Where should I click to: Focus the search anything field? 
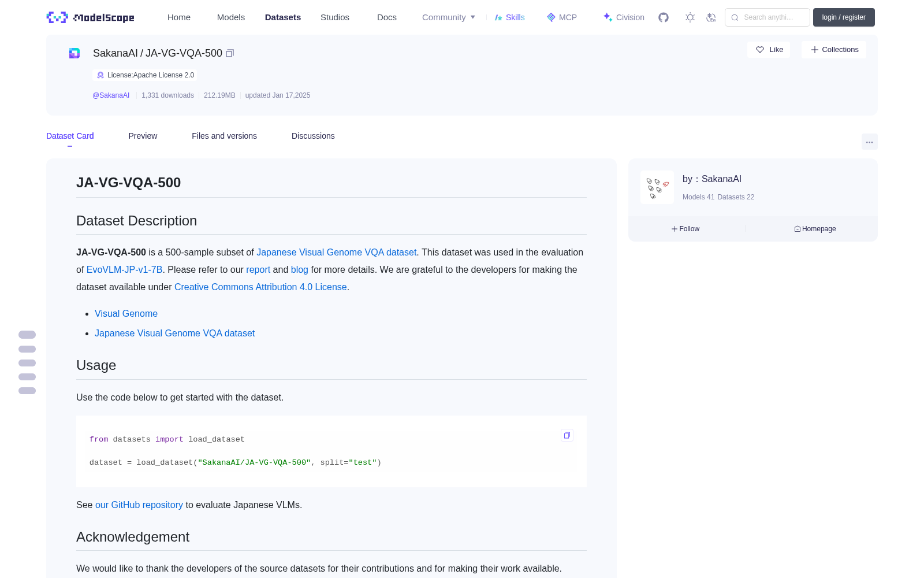tap(767, 17)
